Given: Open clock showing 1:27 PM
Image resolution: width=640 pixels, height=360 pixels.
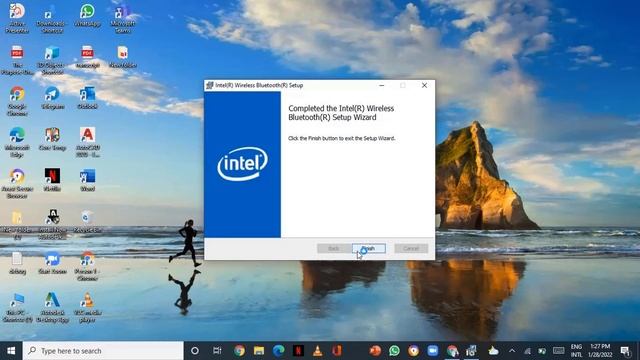Looking at the screenshot, I should [600, 351].
